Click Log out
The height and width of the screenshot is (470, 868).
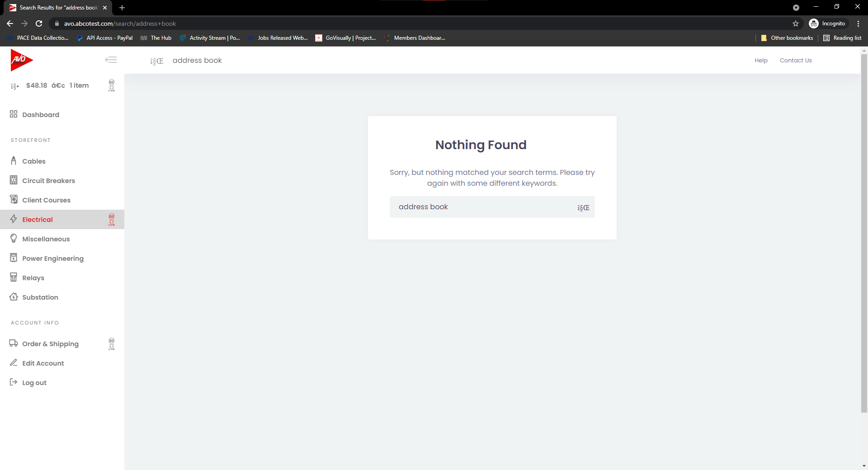pos(34,383)
